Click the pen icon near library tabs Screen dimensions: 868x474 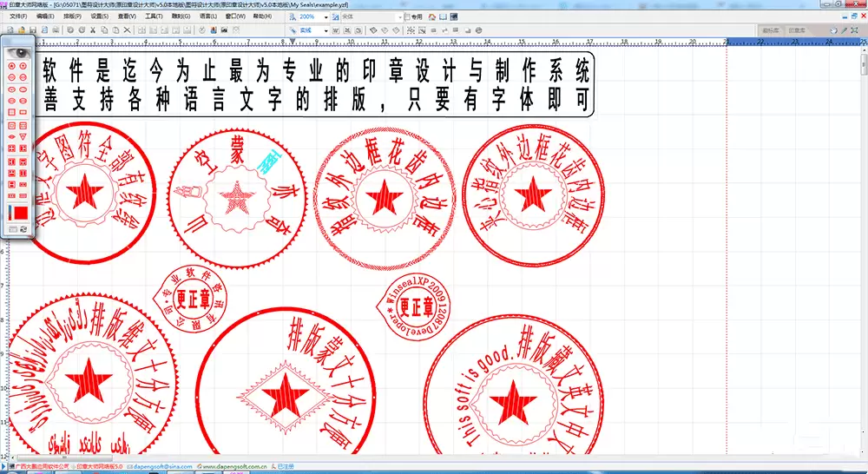pos(845,30)
